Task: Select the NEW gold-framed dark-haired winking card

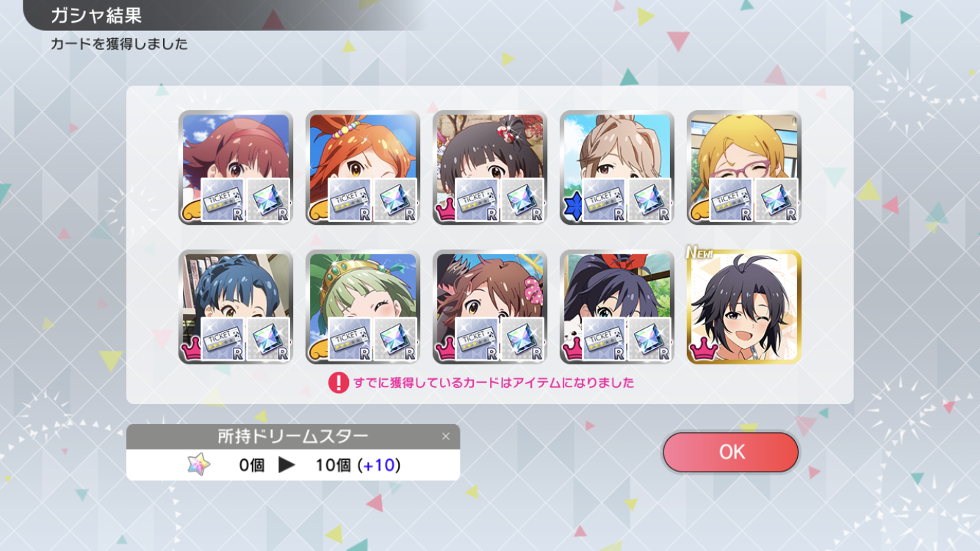Action: pos(743,306)
